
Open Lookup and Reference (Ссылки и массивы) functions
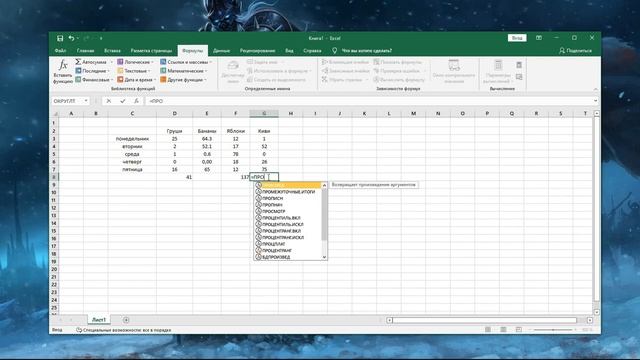tap(186, 62)
